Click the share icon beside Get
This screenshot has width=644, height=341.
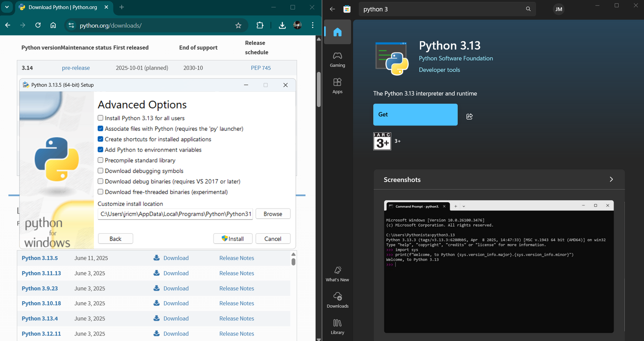click(470, 116)
